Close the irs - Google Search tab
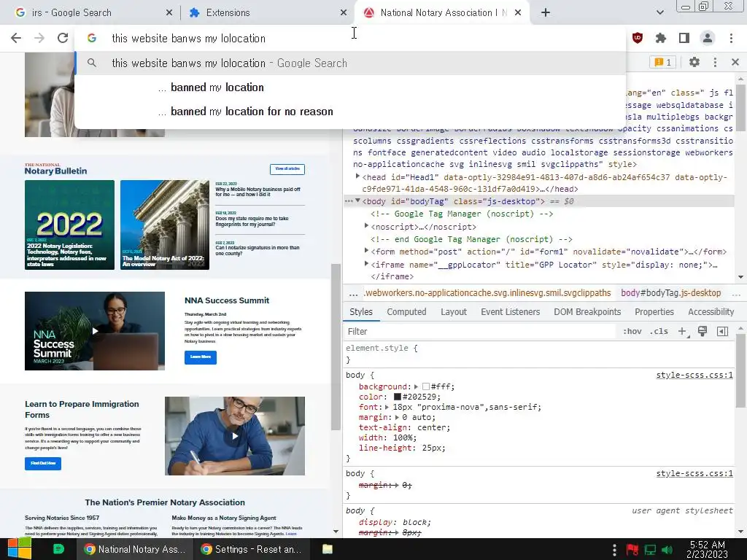The image size is (747, 560). [x=169, y=13]
